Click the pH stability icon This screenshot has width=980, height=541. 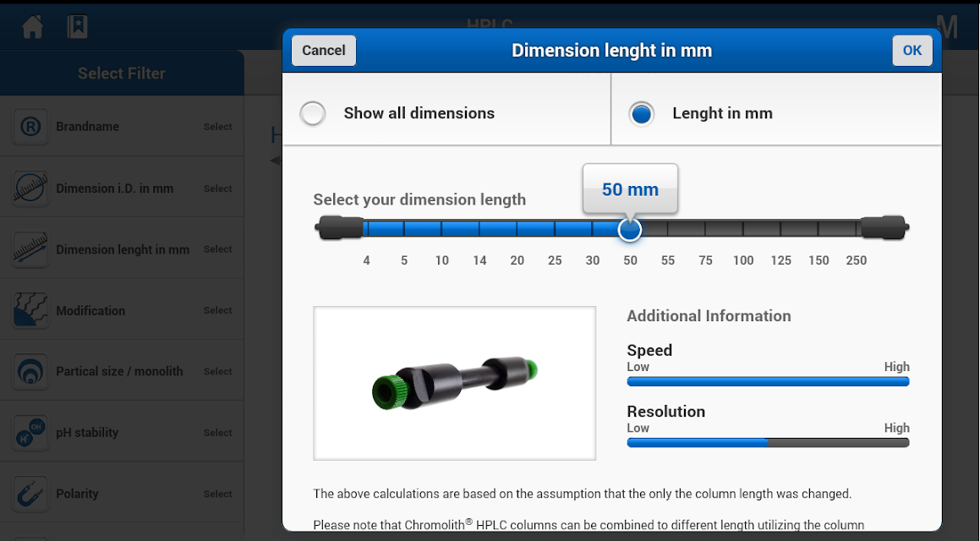coord(30,433)
